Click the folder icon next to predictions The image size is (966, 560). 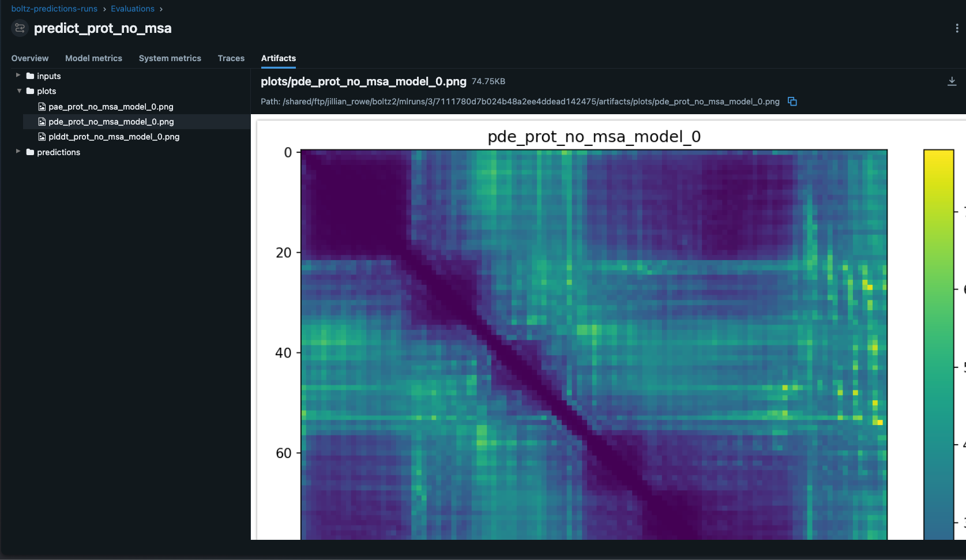point(30,152)
